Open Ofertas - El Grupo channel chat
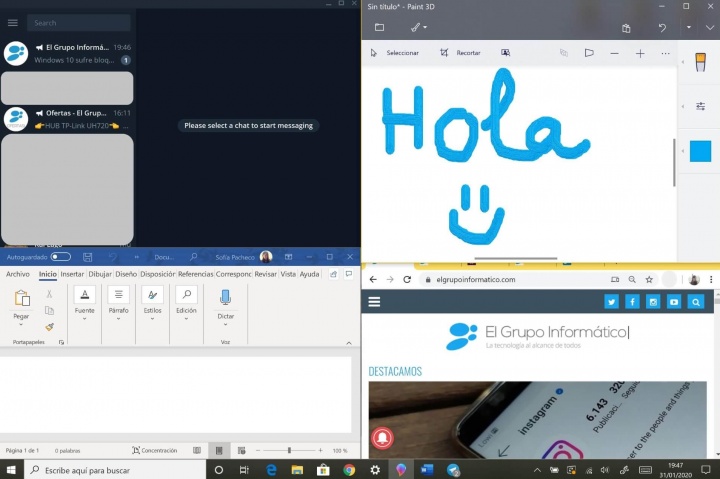 point(68,119)
